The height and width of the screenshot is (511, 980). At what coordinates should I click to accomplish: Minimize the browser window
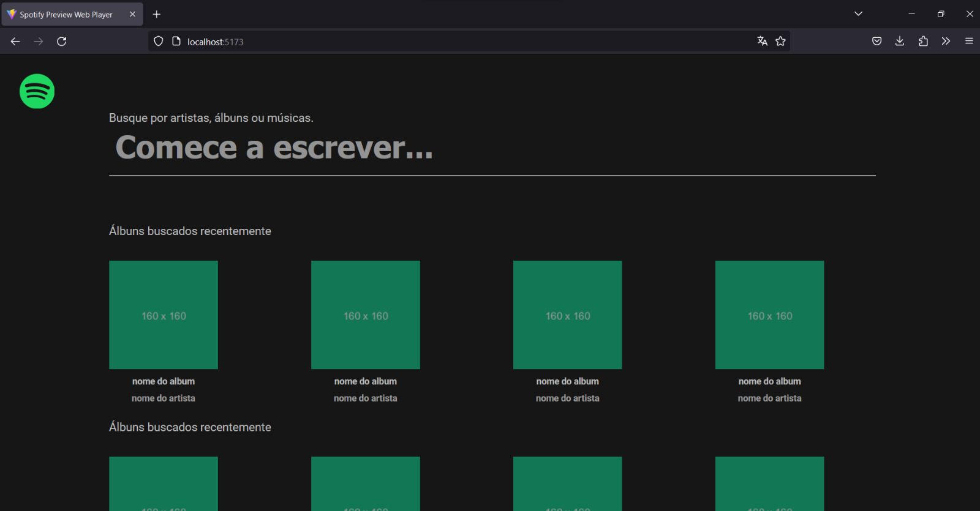(x=911, y=13)
